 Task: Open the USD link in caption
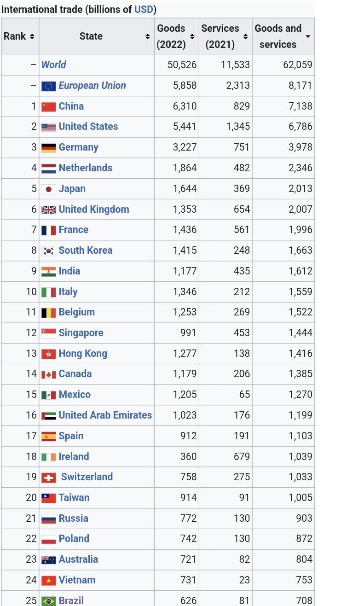click(144, 9)
